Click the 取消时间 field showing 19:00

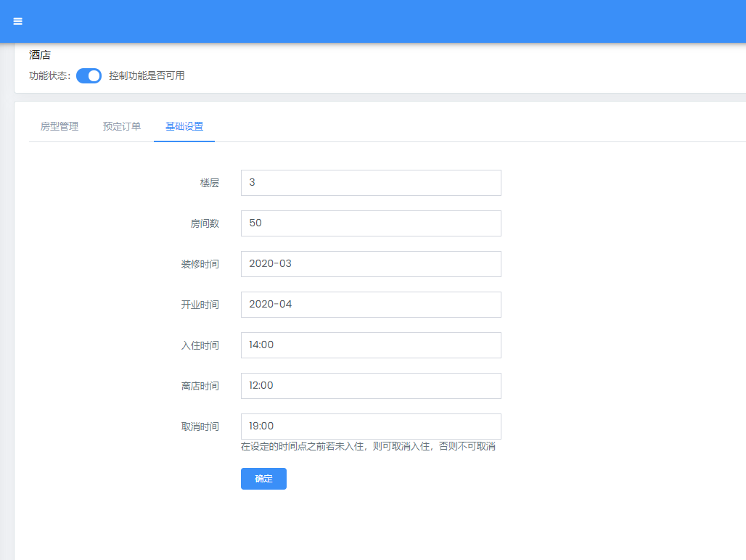(x=371, y=427)
